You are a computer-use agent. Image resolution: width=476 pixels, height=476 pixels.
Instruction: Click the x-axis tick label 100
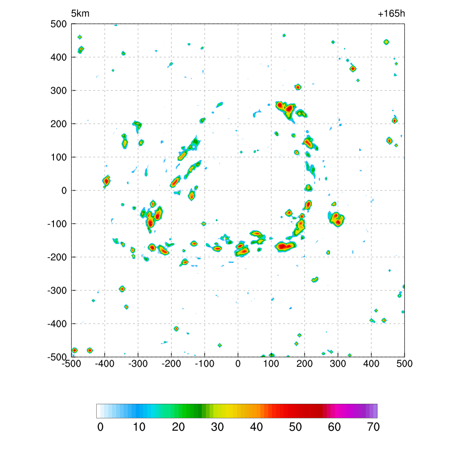coord(271,364)
